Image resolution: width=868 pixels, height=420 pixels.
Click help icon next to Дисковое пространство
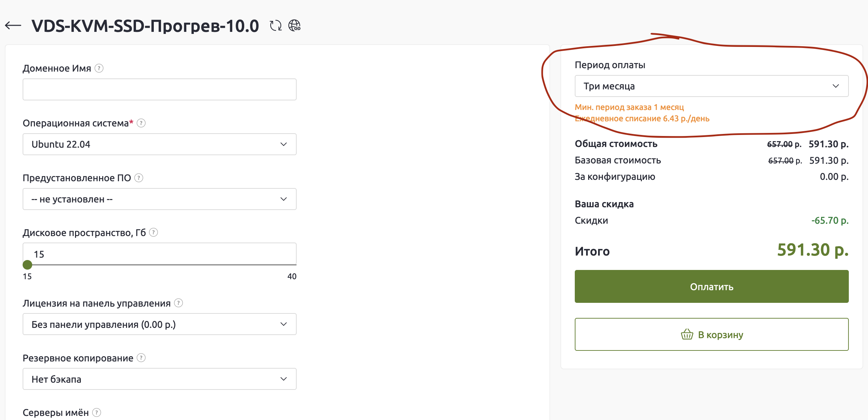153,233
